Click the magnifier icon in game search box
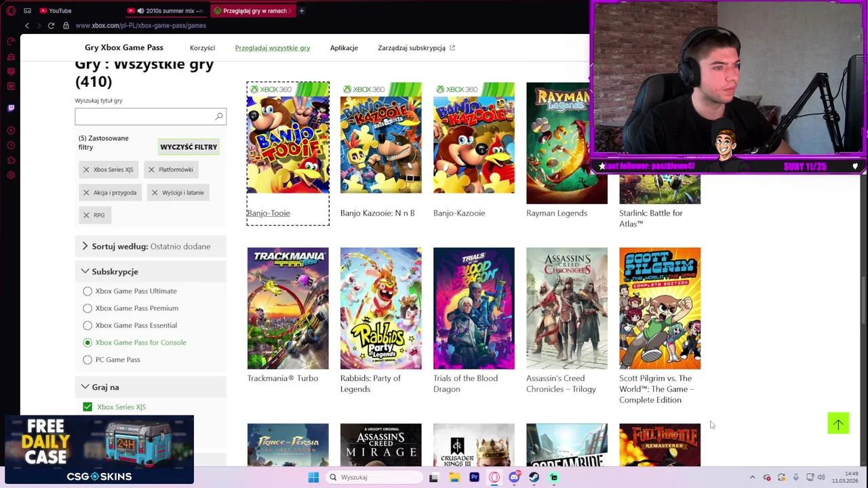Image resolution: width=868 pixels, height=488 pixels. coord(219,117)
